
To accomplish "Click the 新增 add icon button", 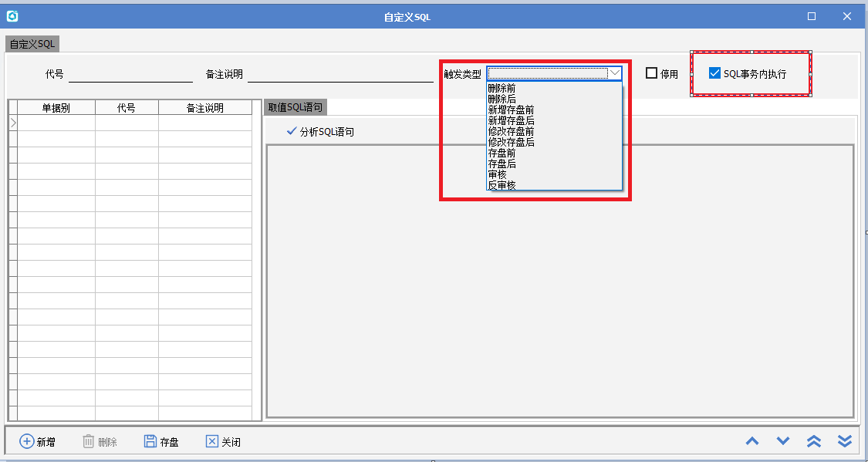I will click(27, 441).
